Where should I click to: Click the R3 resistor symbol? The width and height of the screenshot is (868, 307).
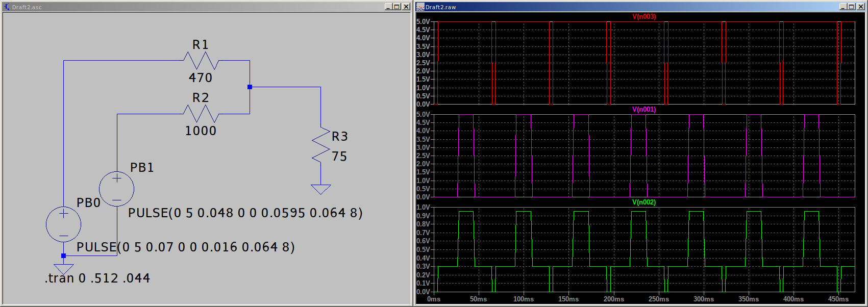pos(321,146)
